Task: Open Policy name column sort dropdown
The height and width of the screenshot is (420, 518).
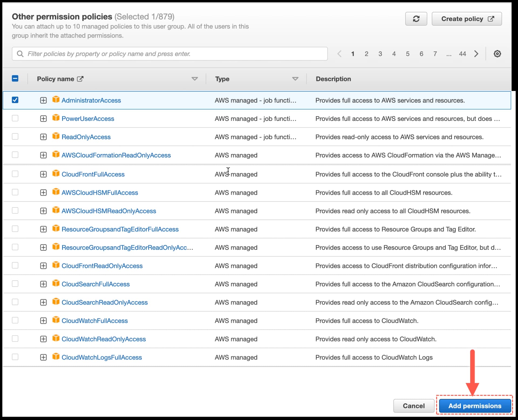Action: coord(195,79)
